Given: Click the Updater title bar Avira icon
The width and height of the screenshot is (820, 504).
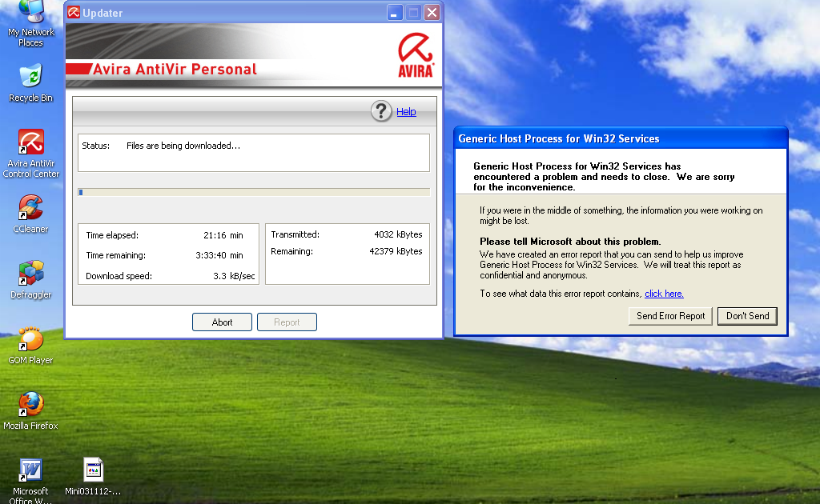Looking at the screenshot, I should click(x=74, y=13).
